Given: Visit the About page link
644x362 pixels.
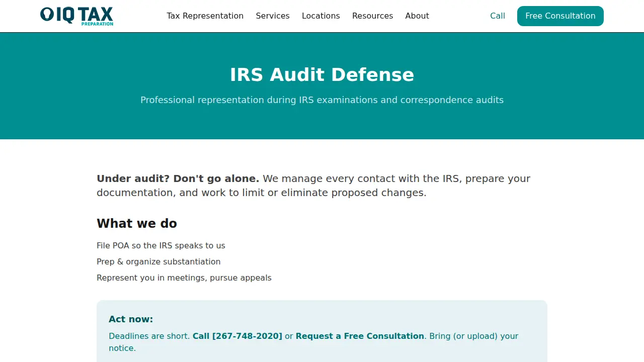Looking at the screenshot, I should coord(417,16).
